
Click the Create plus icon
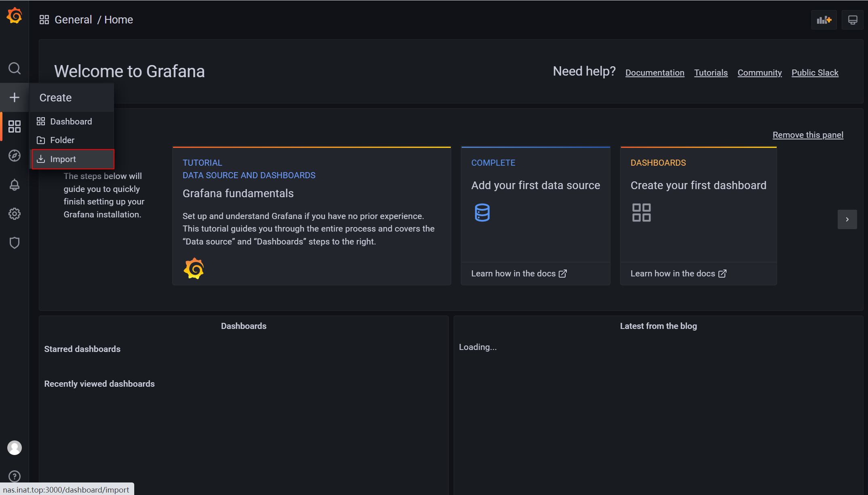click(x=15, y=97)
